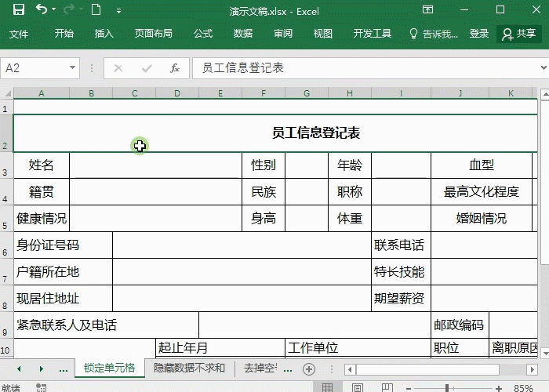
Task: Click the Ribbon Display Options icon
Action: pos(427,9)
